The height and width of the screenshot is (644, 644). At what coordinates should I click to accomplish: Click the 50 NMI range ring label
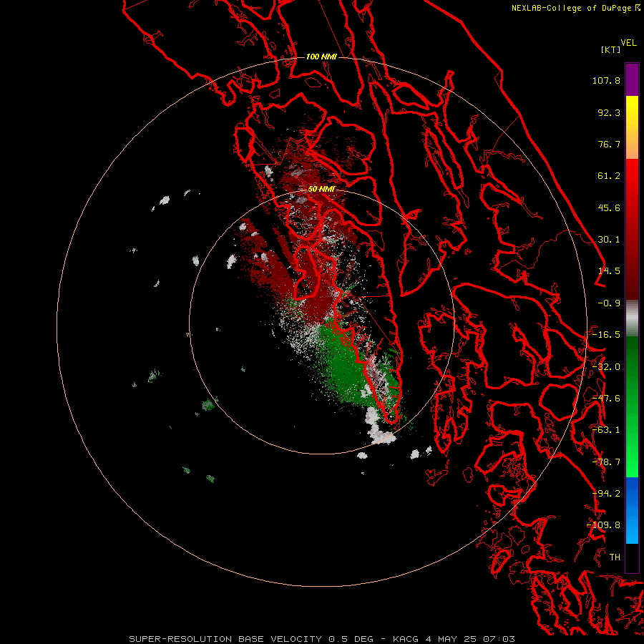pos(321,189)
